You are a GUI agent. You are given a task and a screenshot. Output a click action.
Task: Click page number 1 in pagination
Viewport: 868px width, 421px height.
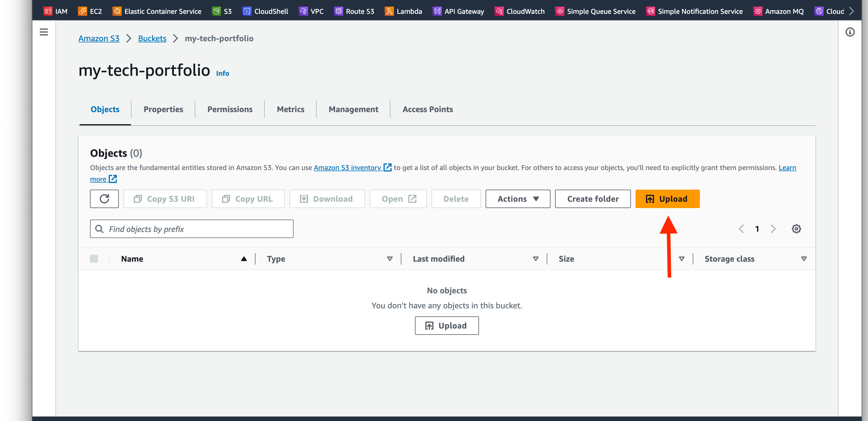coord(757,229)
